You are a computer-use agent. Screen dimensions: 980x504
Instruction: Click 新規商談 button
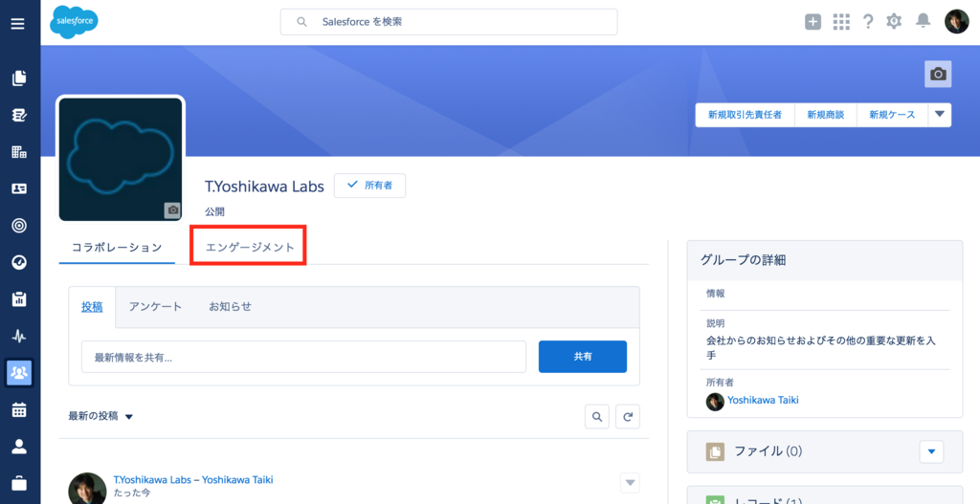coord(826,115)
